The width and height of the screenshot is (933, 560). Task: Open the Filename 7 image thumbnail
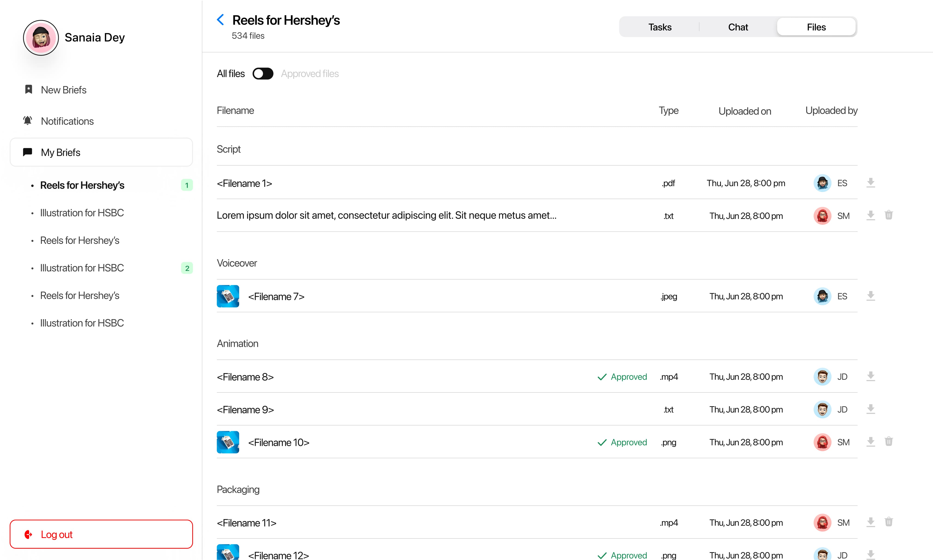(228, 296)
